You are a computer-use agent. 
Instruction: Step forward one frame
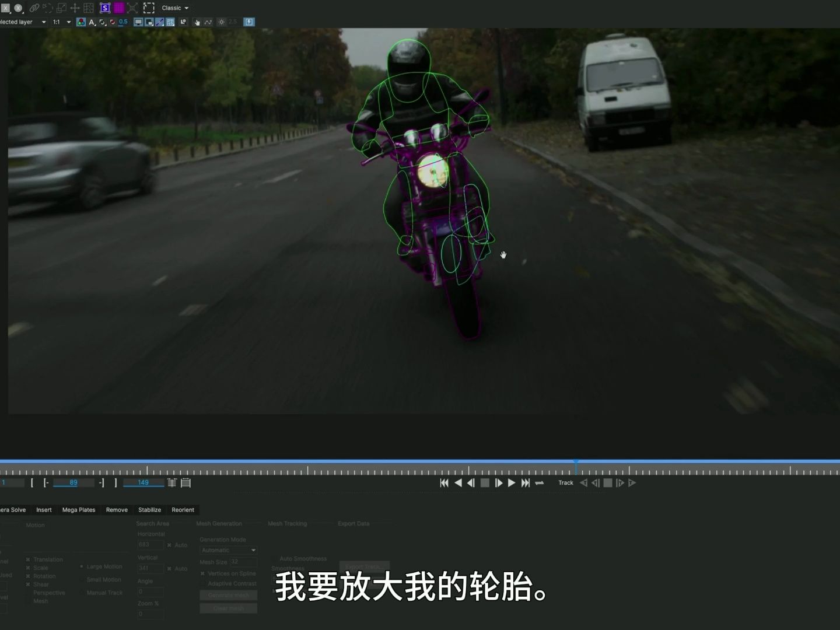(x=498, y=483)
